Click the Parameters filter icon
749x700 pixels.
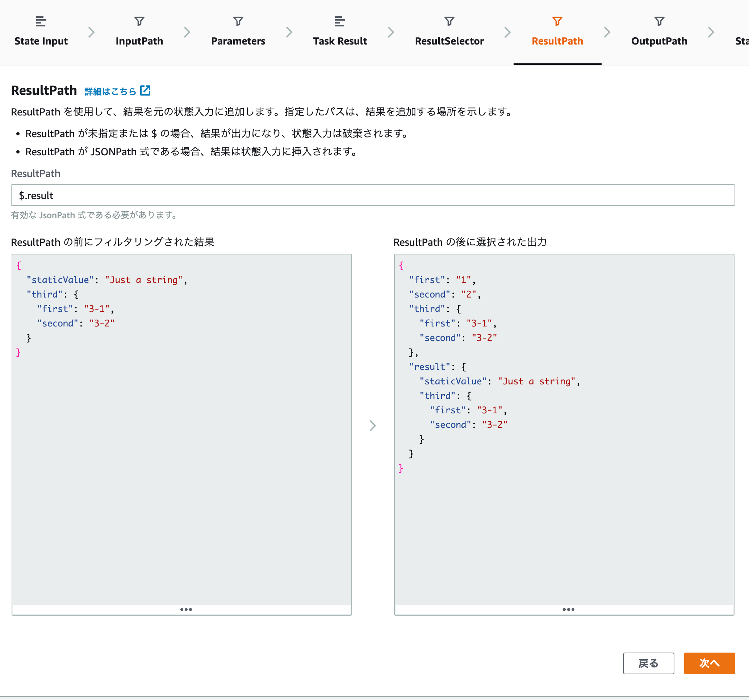tap(238, 21)
